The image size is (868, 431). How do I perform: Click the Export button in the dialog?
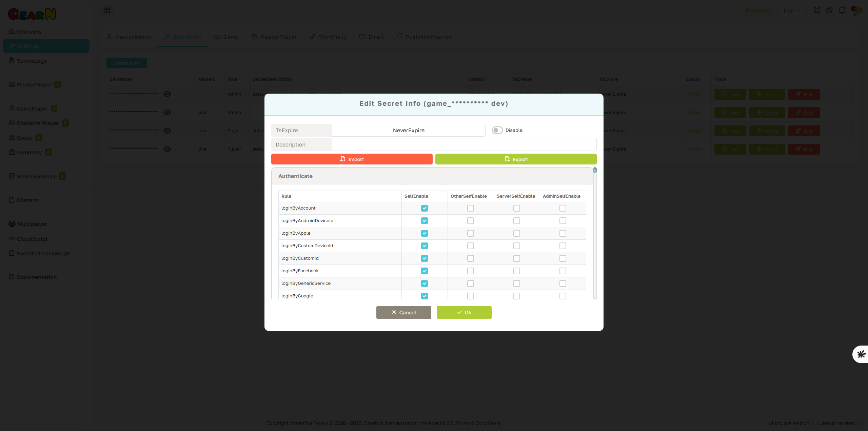tap(516, 159)
